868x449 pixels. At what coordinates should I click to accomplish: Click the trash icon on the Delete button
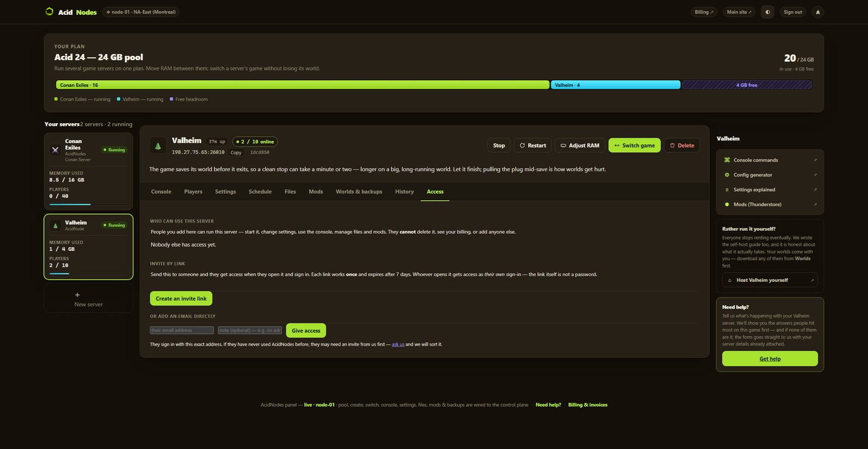pyautogui.click(x=672, y=146)
